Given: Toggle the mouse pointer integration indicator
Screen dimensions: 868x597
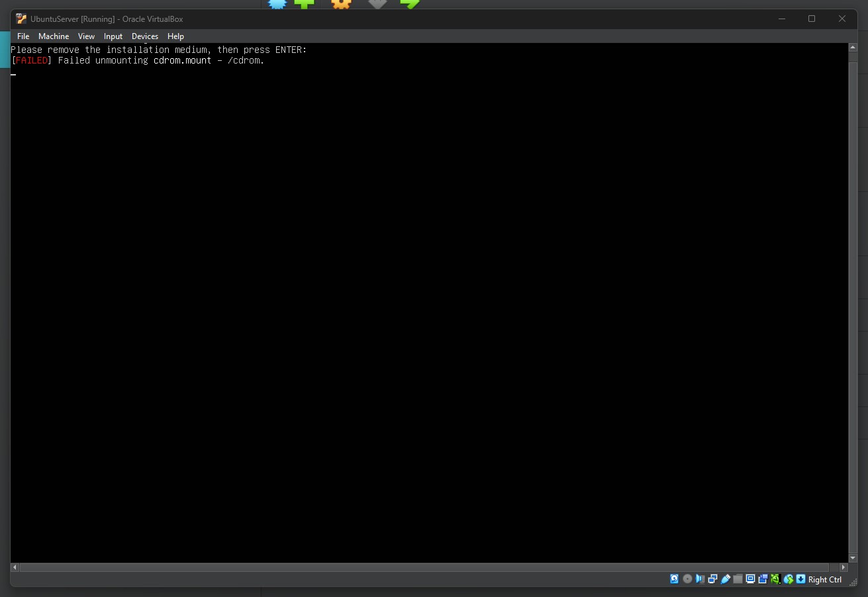Looking at the screenshot, I should pos(789,579).
